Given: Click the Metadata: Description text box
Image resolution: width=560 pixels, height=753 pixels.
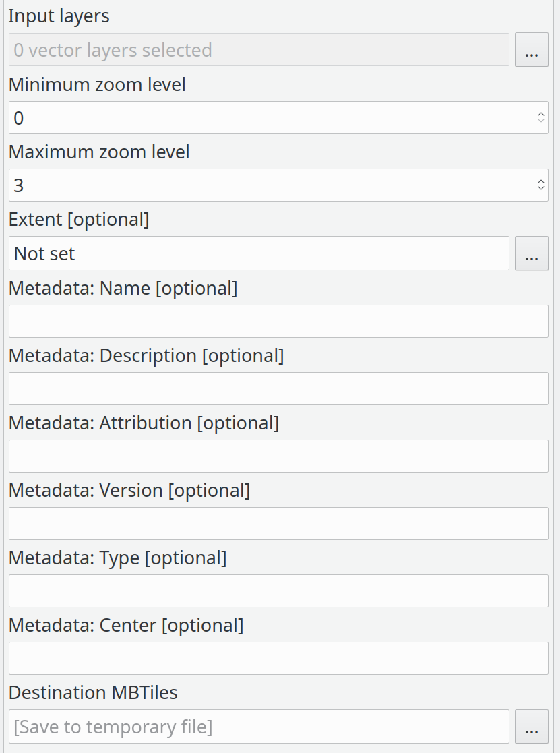Looking at the screenshot, I should pyautogui.click(x=278, y=388).
